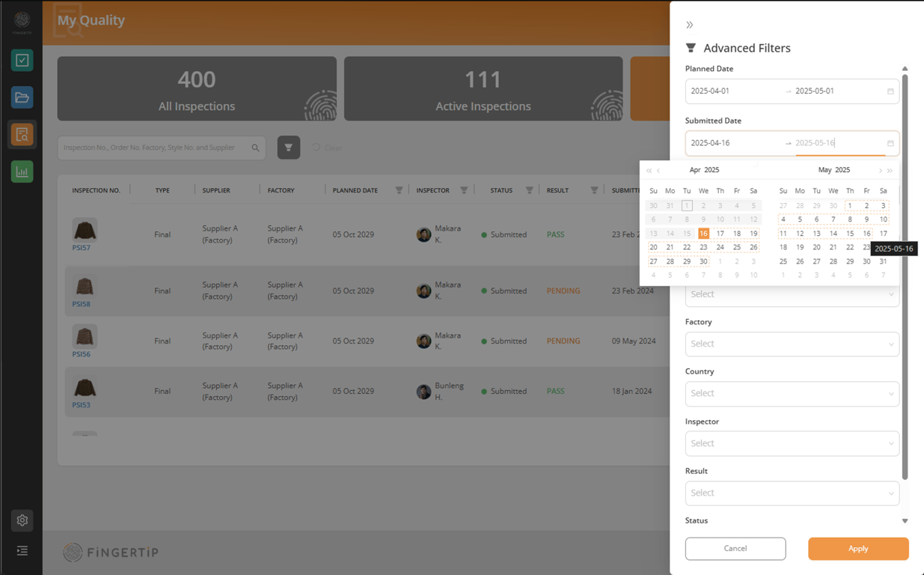Open the inspection search icon in sidebar
This screenshot has width=924, height=575.
22,135
